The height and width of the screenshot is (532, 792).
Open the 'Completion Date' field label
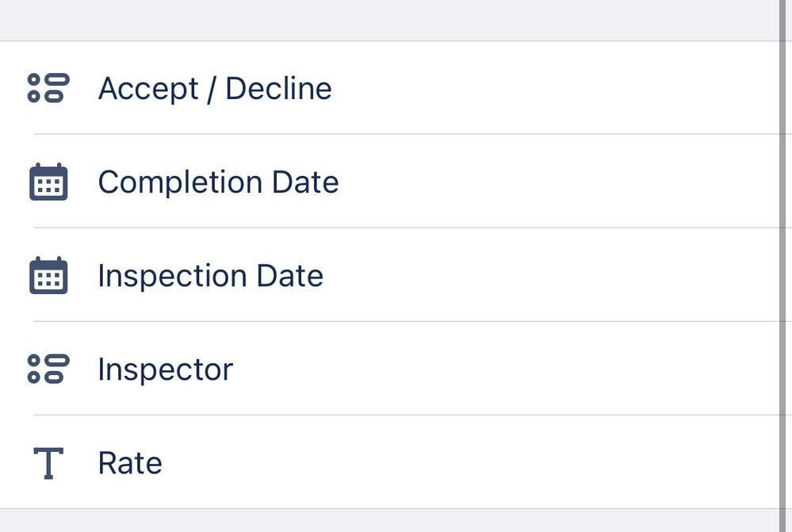click(x=218, y=182)
